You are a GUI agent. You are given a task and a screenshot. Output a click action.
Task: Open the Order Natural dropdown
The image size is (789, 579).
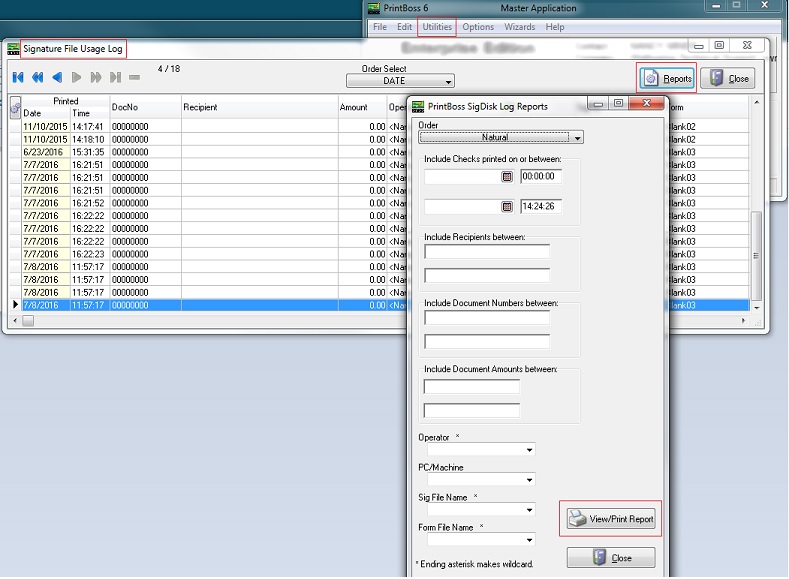point(501,137)
